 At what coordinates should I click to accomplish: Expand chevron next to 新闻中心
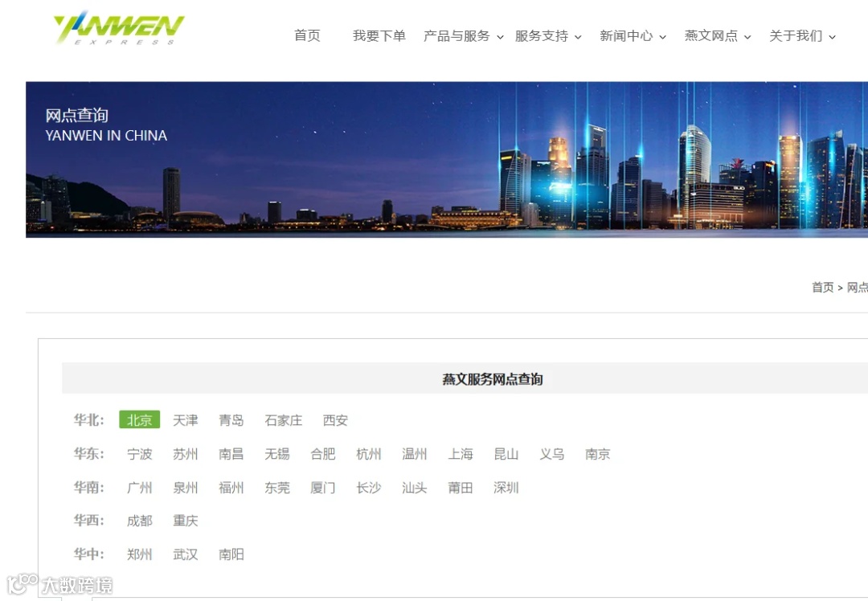click(x=662, y=37)
